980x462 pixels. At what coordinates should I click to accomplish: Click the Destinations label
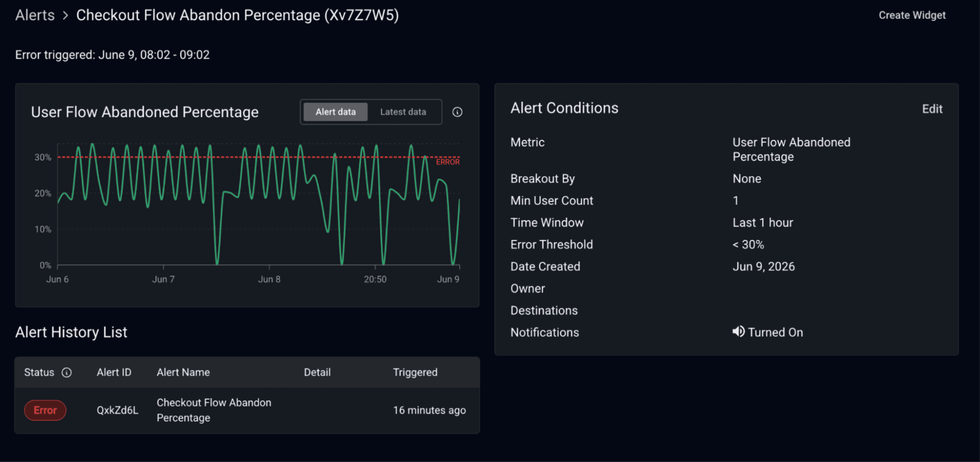coord(544,310)
